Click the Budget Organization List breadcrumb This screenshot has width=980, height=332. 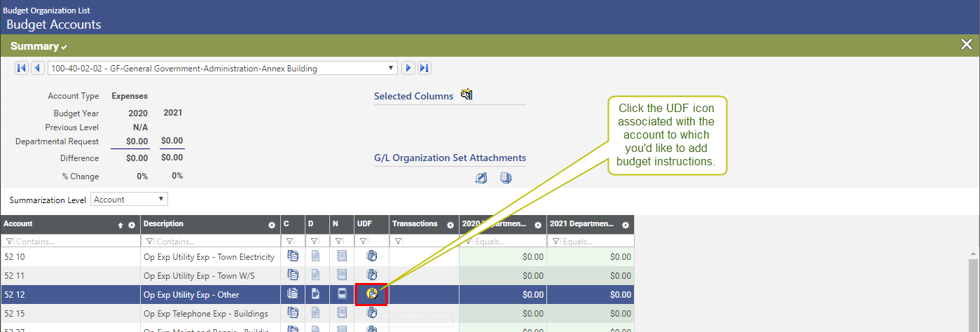tap(46, 11)
